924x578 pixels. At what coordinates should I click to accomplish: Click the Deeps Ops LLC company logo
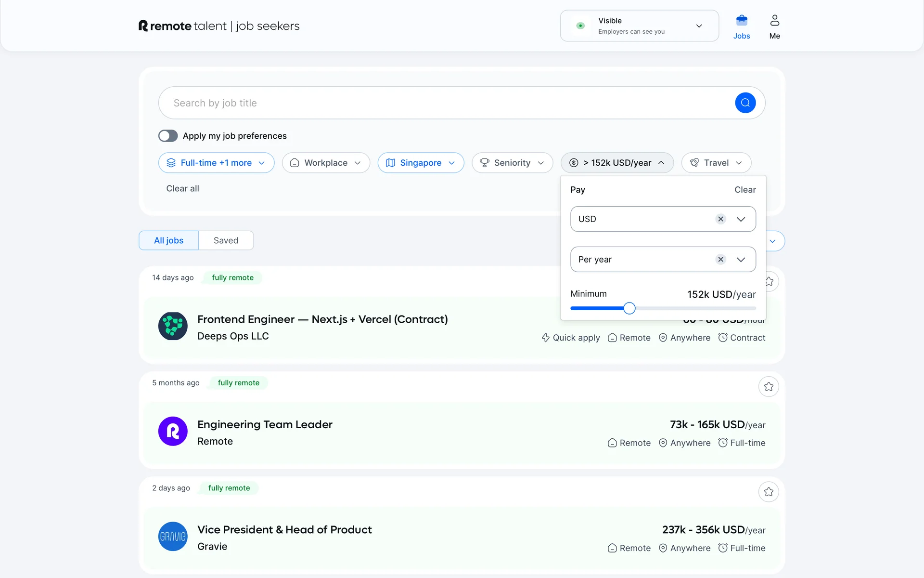173,326
